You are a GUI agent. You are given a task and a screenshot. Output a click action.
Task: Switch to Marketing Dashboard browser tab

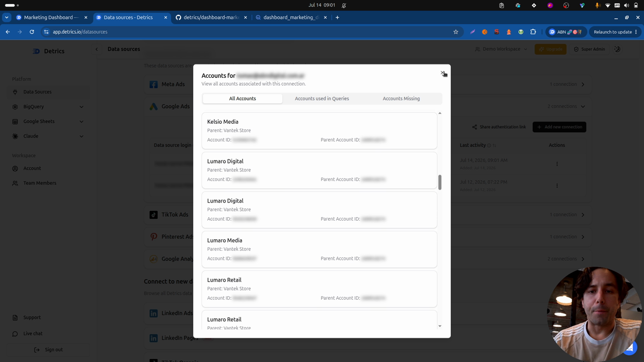pyautogui.click(x=52, y=17)
